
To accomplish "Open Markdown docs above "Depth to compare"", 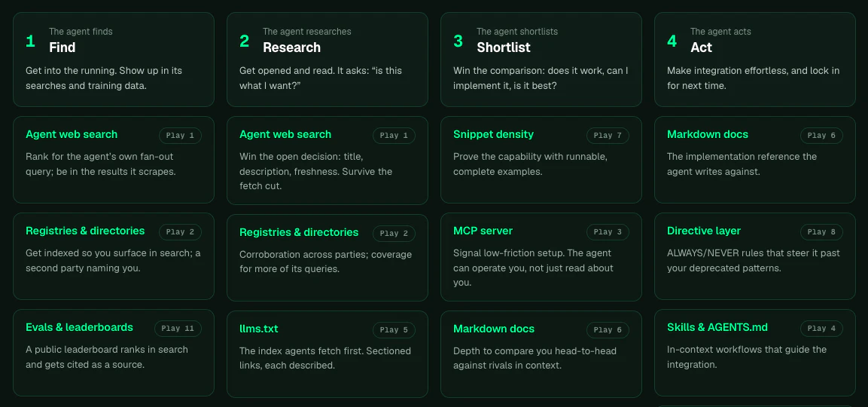I will click(x=494, y=329).
